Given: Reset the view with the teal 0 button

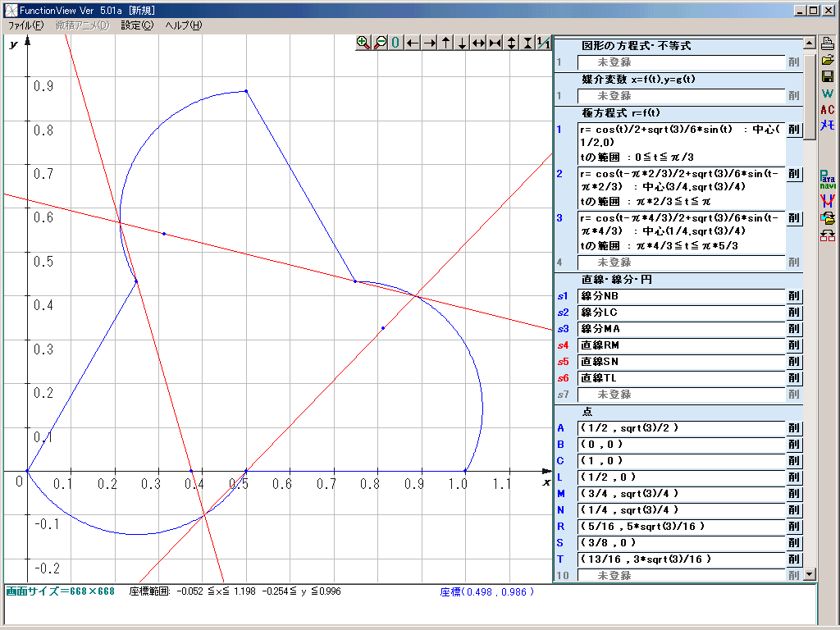Looking at the screenshot, I should coord(395,43).
